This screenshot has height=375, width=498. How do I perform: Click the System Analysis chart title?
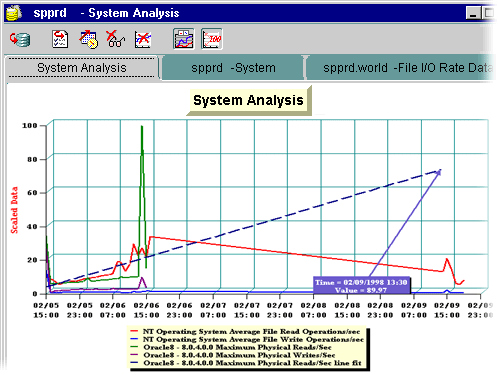(x=248, y=100)
